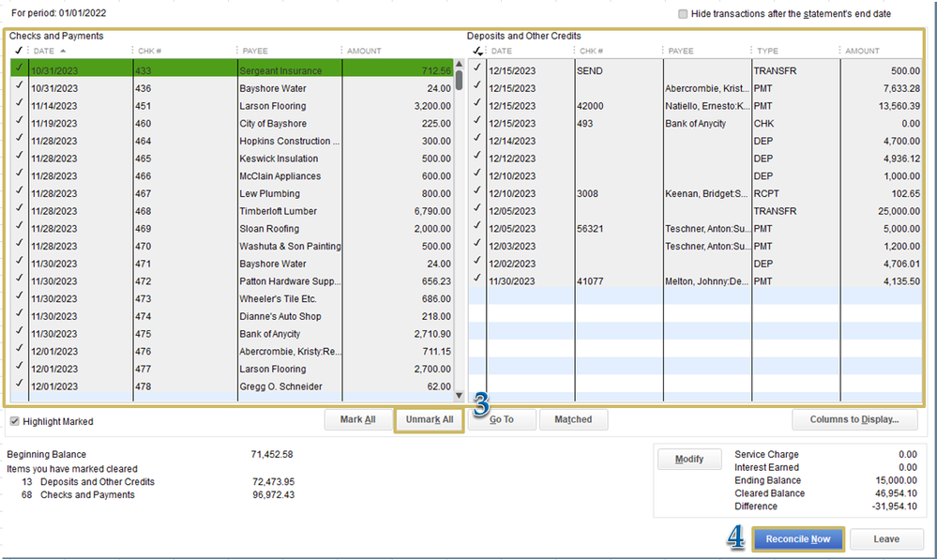The width and height of the screenshot is (937, 560).
Task: Uncheck the Sergeant Insurance payment checkmark
Action: pyautogui.click(x=19, y=68)
